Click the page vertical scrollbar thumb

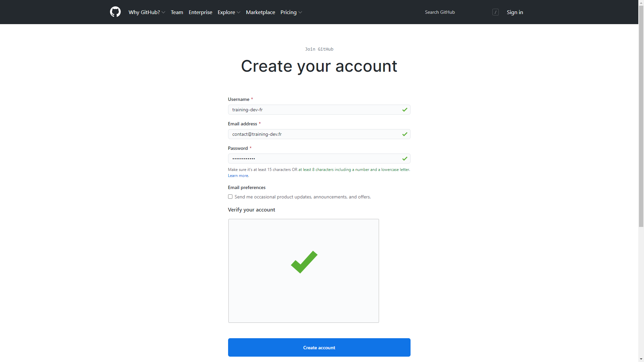point(641,116)
